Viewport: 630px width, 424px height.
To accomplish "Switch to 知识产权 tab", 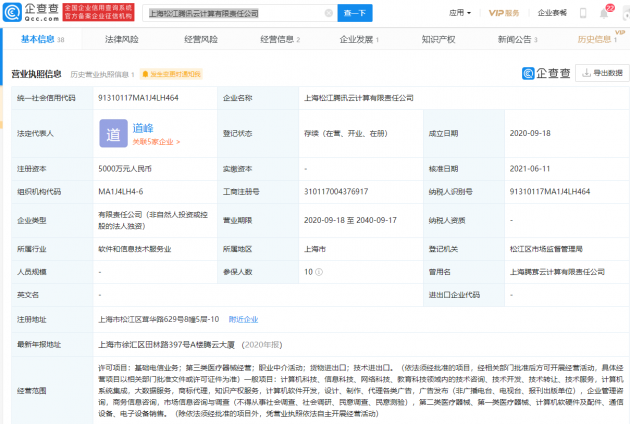I will click(x=438, y=39).
